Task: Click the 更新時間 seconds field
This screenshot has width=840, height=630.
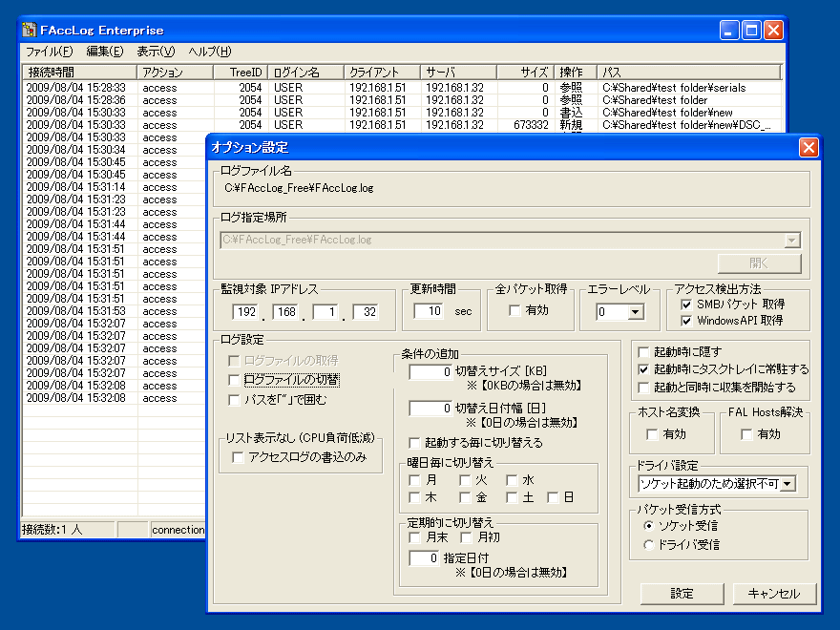Action: (x=429, y=311)
